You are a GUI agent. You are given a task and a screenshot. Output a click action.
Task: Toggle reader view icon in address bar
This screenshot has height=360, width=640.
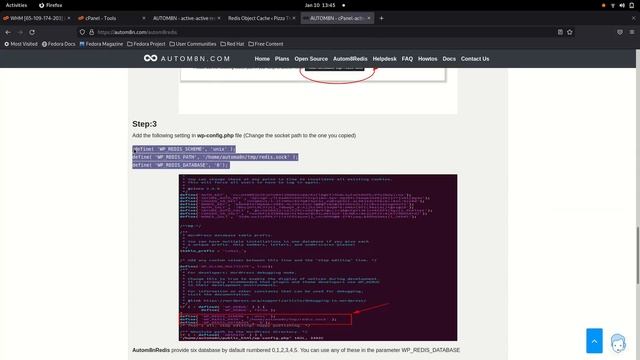(x=560, y=32)
